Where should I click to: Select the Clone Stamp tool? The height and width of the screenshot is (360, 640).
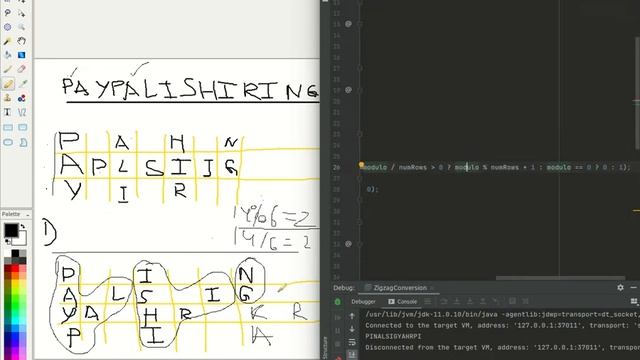point(8,98)
